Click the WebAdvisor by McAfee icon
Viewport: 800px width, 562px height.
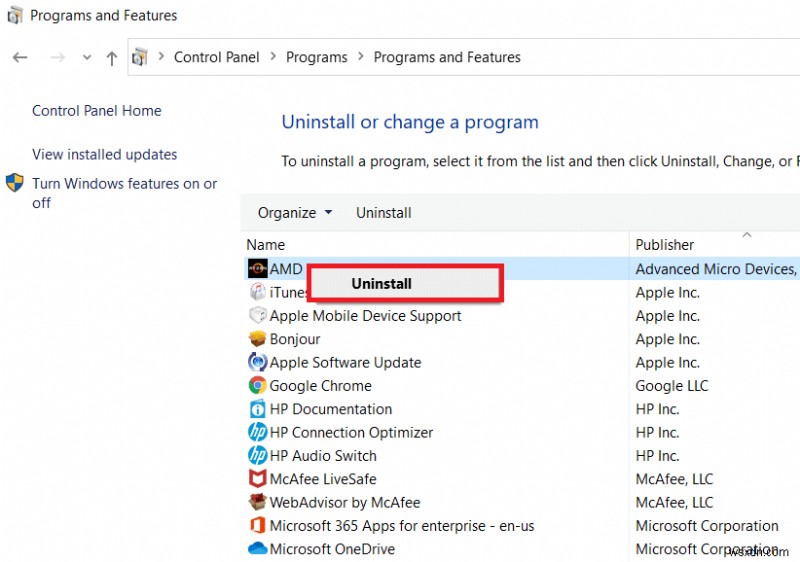257,502
